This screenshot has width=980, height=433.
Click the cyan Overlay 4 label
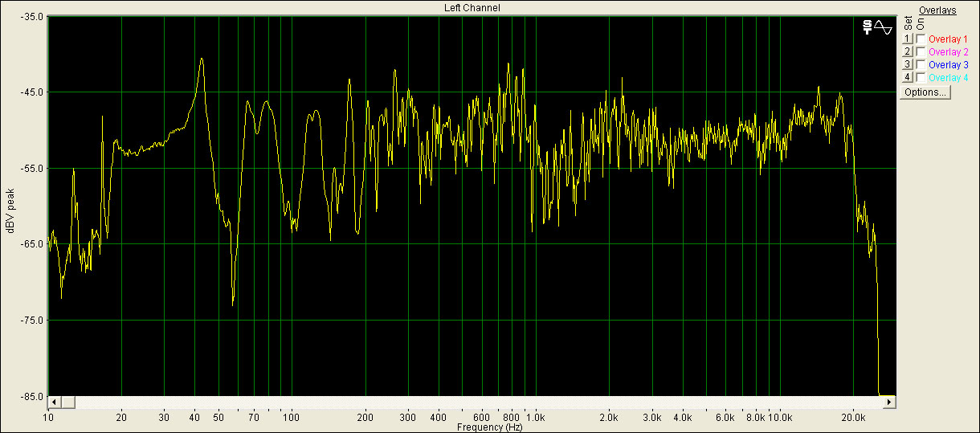(948, 77)
